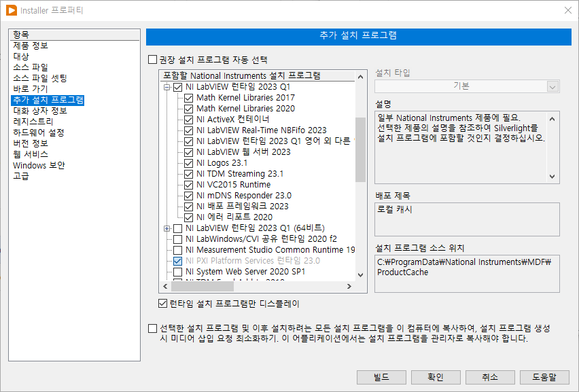Click right arrow of horizontal scrollbar
Viewport: 579px width, 392px height.
point(349,287)
